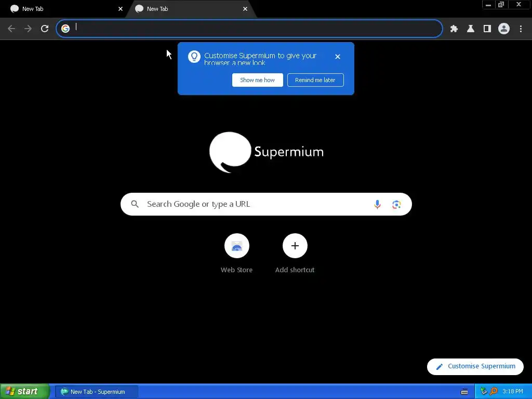
Task: Click the Google icon in address bar
Action: tap(65, 29)
